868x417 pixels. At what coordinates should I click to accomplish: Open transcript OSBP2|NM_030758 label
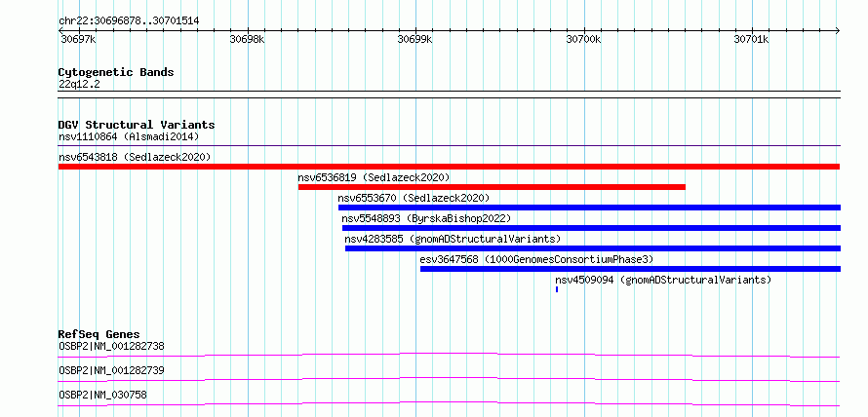[102, 395]
